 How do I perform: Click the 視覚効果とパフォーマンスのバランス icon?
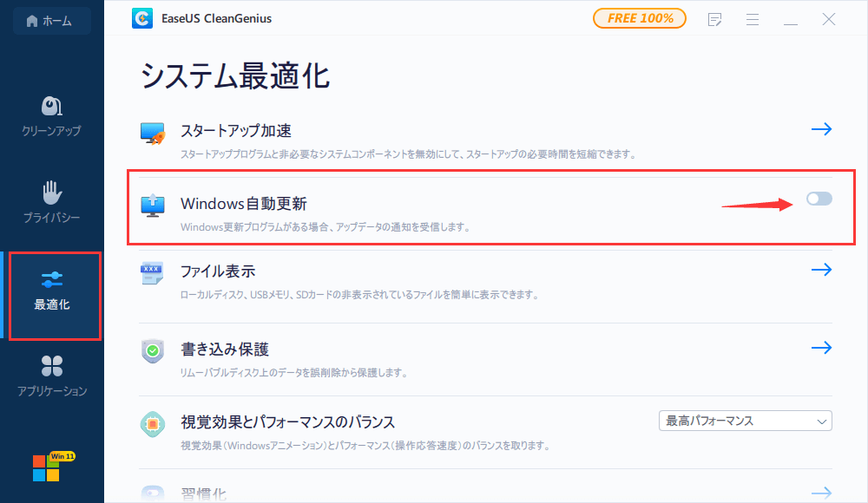(151, 425)
